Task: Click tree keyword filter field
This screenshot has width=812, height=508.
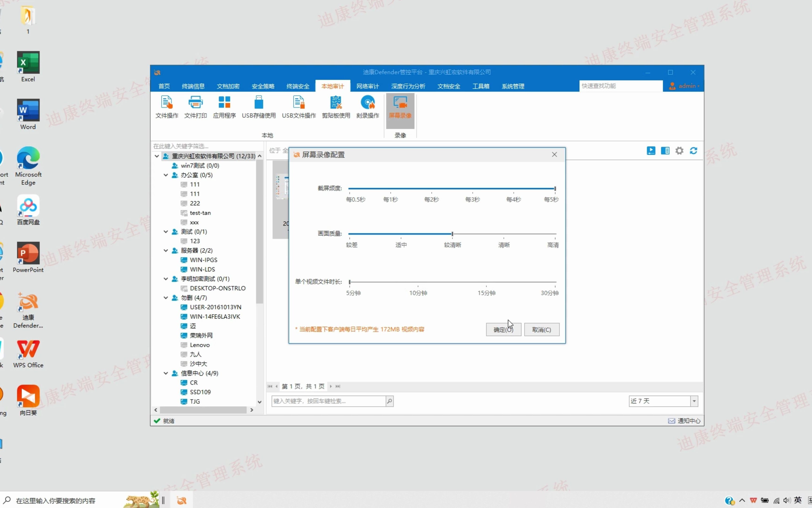Action: coord(207,146)
